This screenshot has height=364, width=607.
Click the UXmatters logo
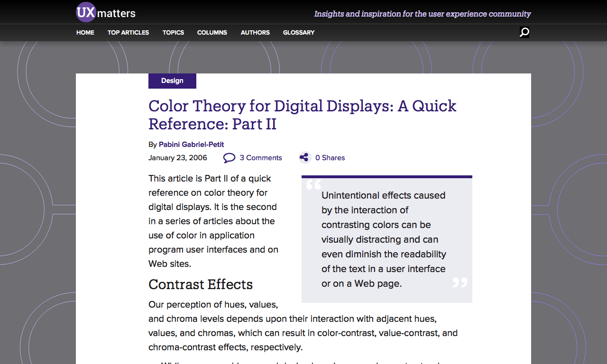point(106,12)
